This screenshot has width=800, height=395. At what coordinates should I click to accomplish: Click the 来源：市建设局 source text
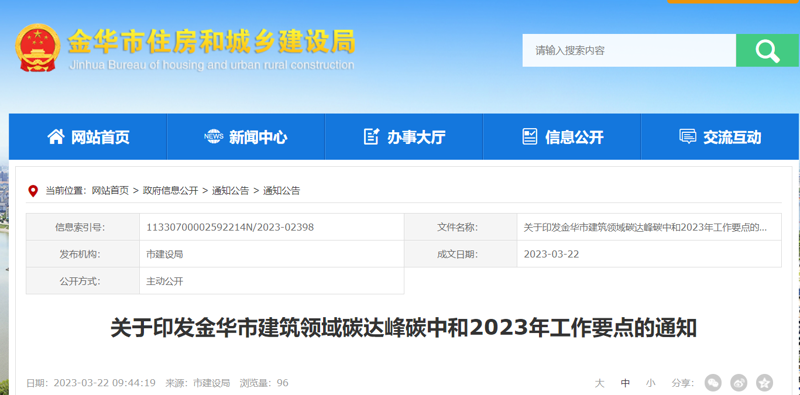pyautogui.click(x=197, y=383)
